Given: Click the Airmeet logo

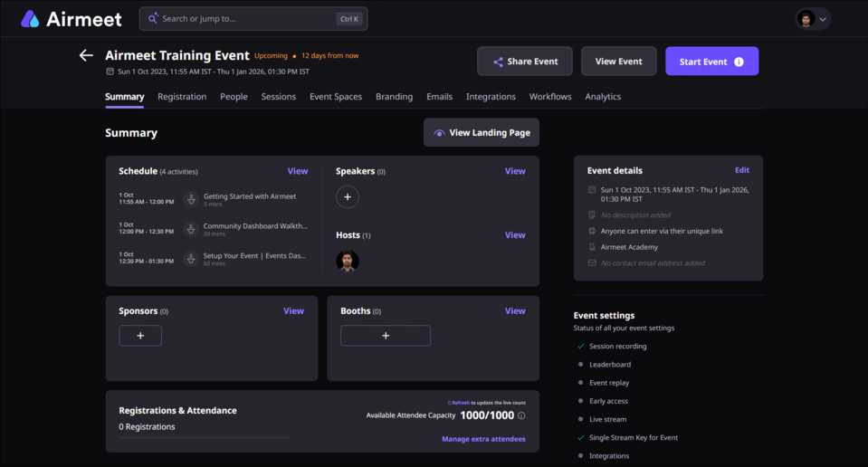Looking at the screenshot, I should click(71, 19).
